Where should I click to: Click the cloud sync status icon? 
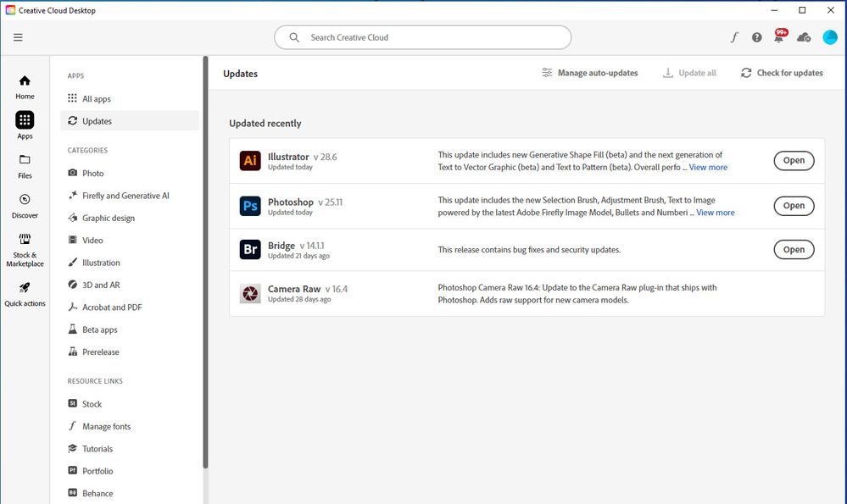point(804,37)
